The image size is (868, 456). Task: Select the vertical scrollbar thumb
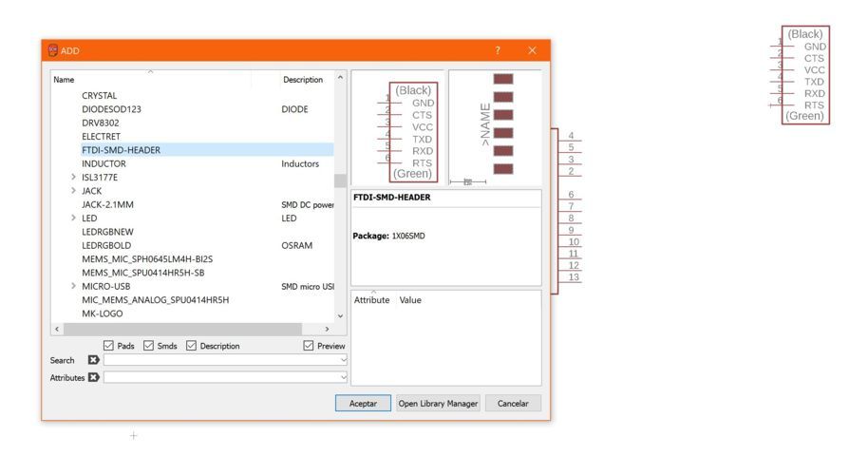click(340, 180)
